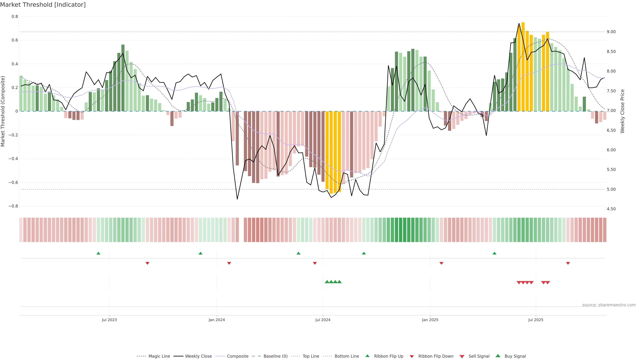644x362 pixels.
Task: Toggle the Composite legend entry
Action: (x=237, y=356)
